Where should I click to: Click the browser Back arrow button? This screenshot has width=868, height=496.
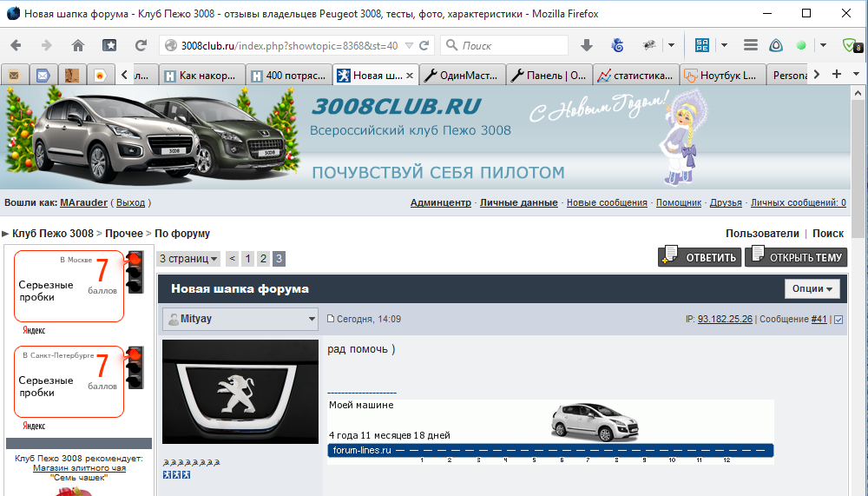point(16,45)
